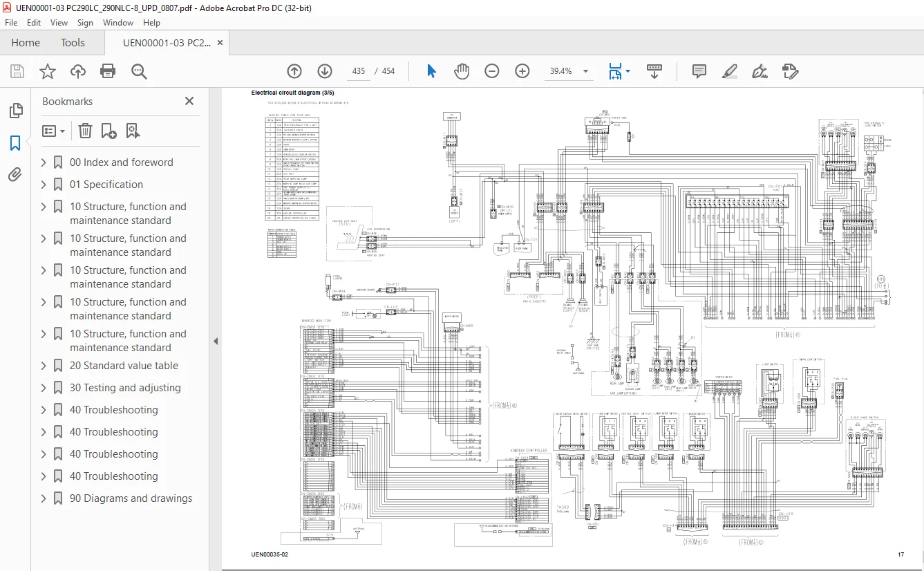Open the Edit menu
924x571 pixels.
pyautogui.click(x=34, y=22)
